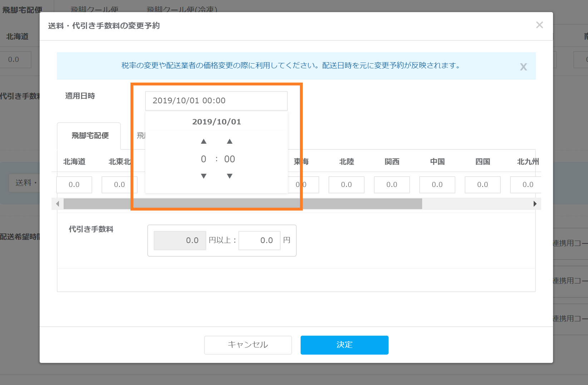Click the 代引き手数料 fee amount field before 円
The width and height of the screenshot is (588, 385).
260,241
